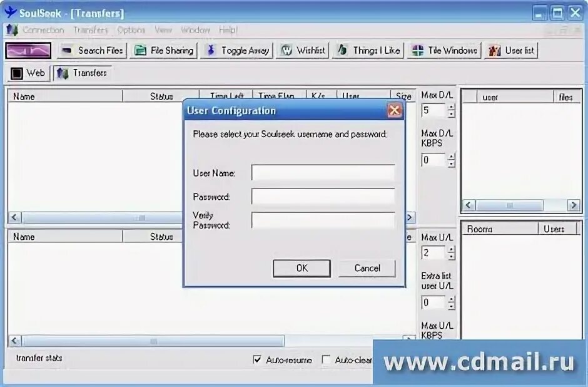Screen dimensions: 588x387
Task: Open the Transfers menu
Action: click(x=90, y=30)
